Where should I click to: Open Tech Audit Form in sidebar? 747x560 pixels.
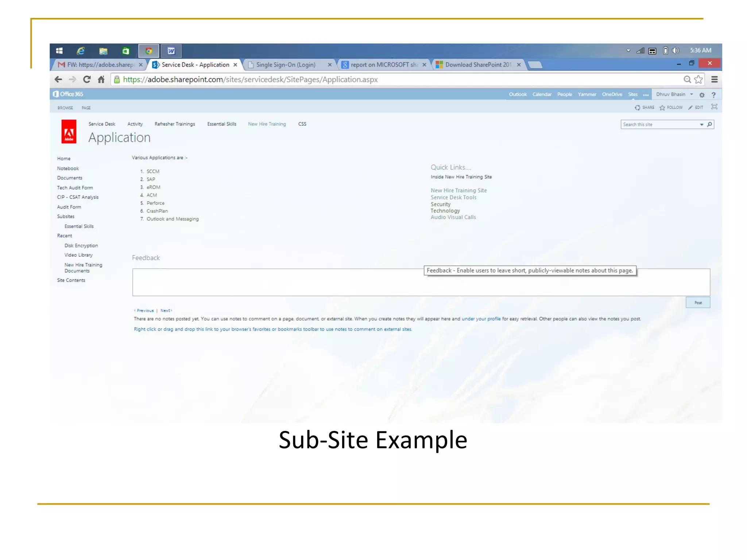tap(75, 188)
